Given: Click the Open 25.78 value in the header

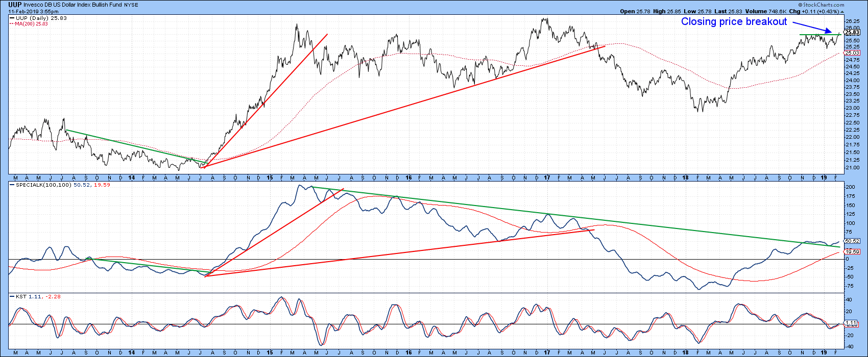Looking at the screenshot, I should click(x=634, y=11).
